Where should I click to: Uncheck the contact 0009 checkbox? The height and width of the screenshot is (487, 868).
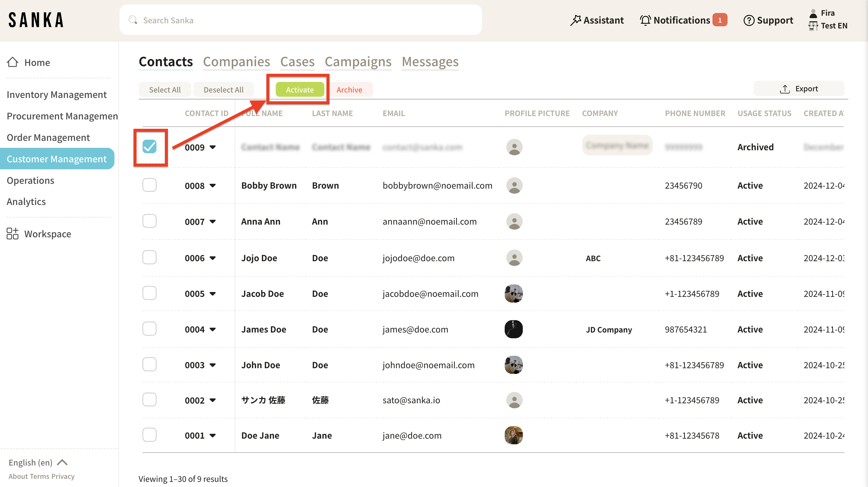click(x=149, y=146)
